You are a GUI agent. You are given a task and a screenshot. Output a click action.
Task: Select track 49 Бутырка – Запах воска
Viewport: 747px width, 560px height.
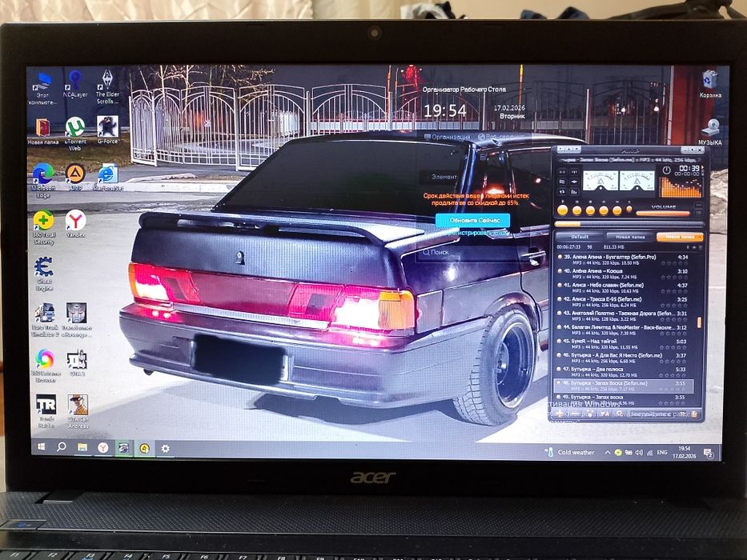click(x=624, y=399)
